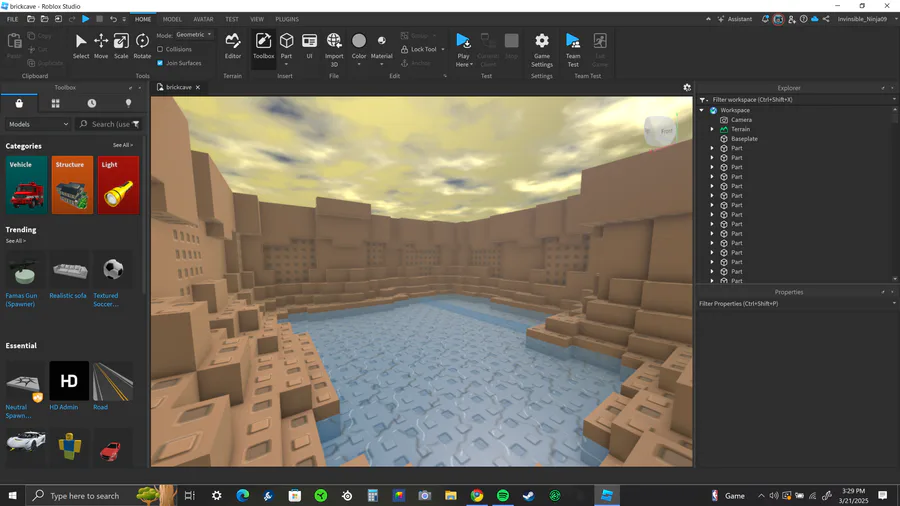Switch to the PLUGINS ribbon tab
The image size is (900, 506).
point(287,19)
